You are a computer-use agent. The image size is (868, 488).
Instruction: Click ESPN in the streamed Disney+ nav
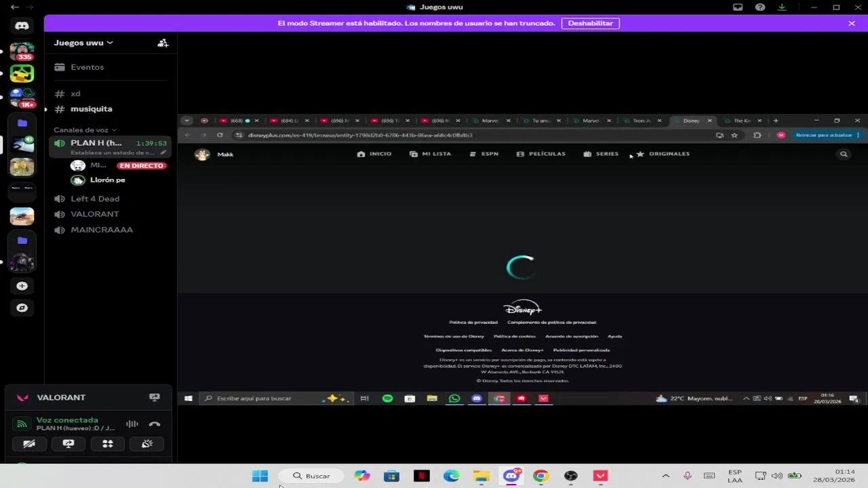(x=484, y=154)
